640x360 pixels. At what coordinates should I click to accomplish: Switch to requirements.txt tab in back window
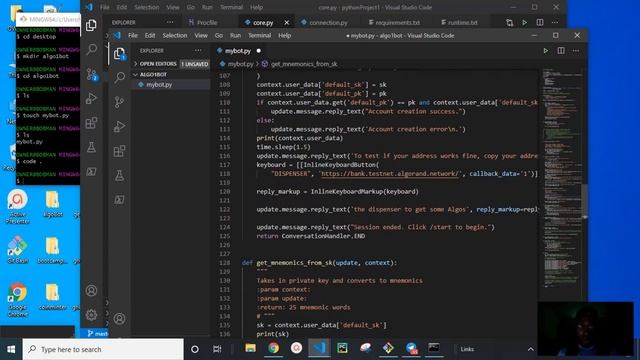397,23
